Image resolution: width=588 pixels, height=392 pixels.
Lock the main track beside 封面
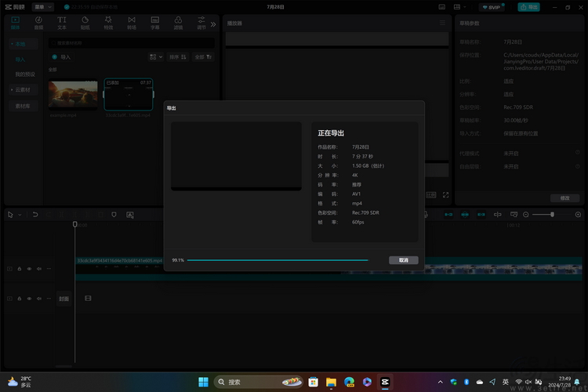[20, 299]
